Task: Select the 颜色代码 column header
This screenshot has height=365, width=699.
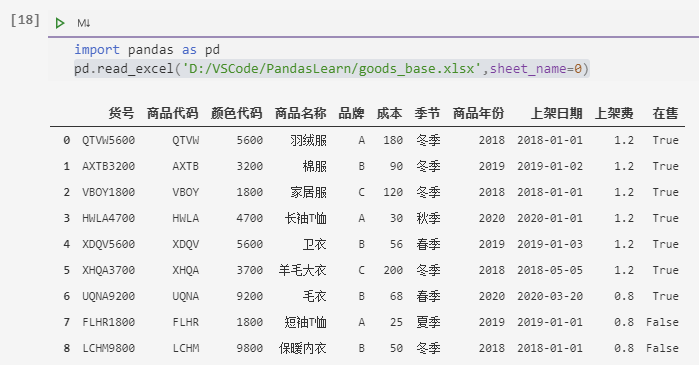Action: [x=237, y=113]
